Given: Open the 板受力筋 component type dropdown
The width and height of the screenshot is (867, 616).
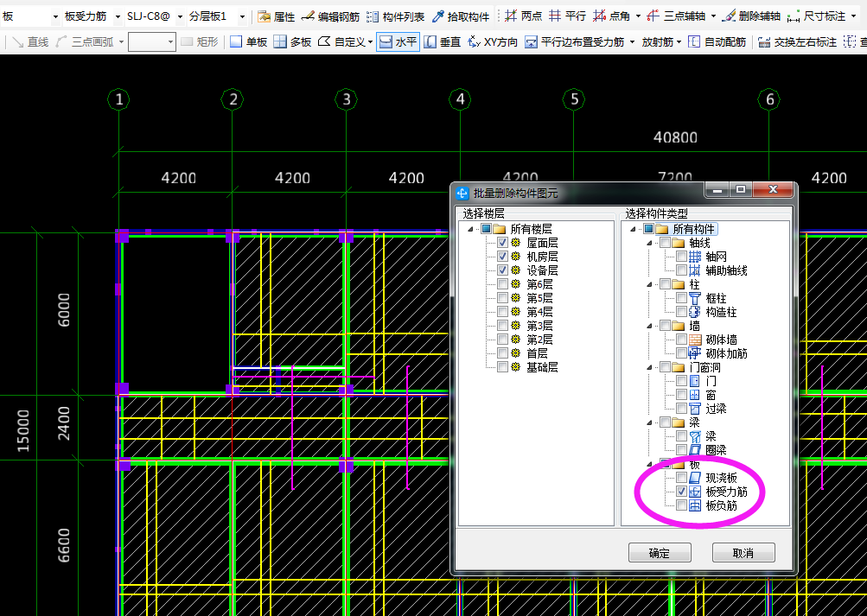Looking at the screenshot, I should pyautogui.click(x=118, y=17).
